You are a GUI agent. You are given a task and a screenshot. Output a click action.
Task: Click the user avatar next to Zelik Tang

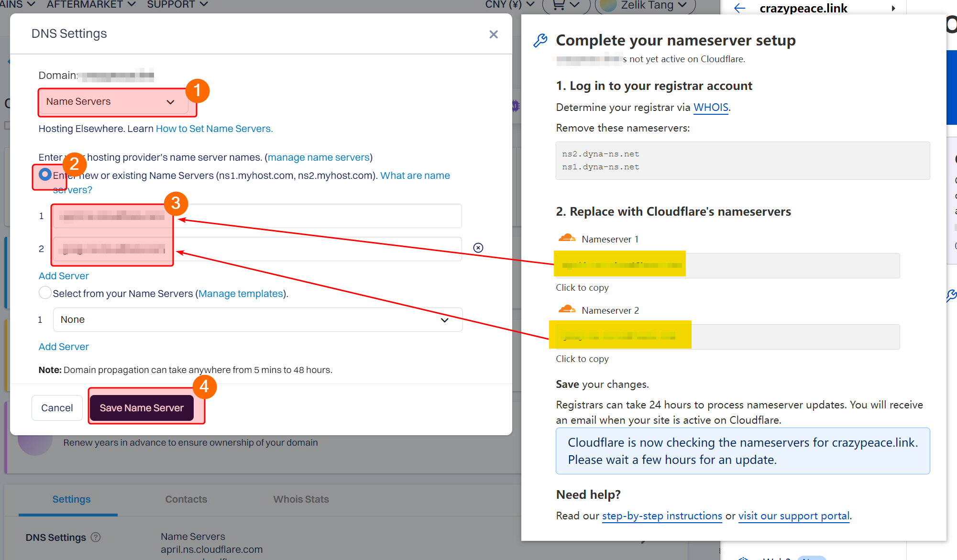608,5
